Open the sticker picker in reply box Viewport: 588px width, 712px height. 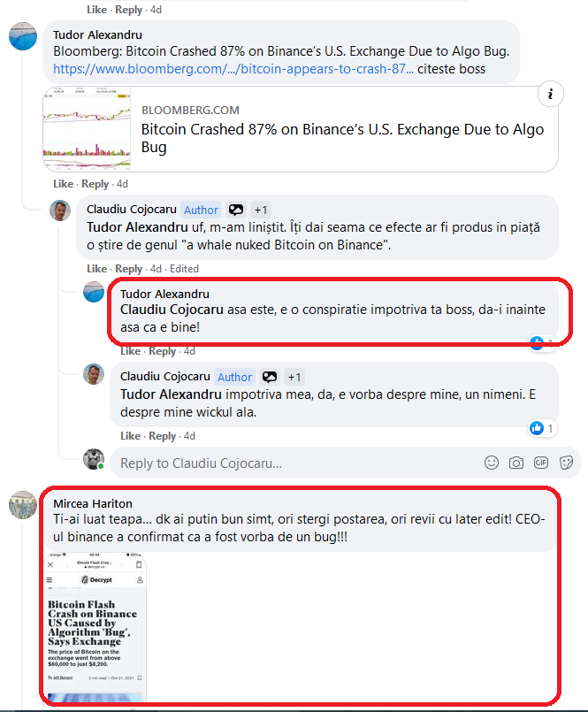pos(566,463)
